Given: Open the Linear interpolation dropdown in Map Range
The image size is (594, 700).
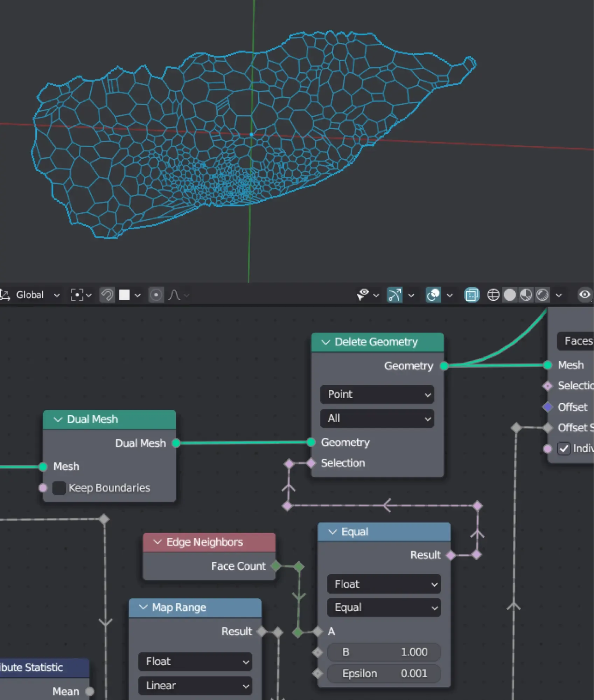Looking at the screenshot, I should pyautogui.click(x=195, y=685).
